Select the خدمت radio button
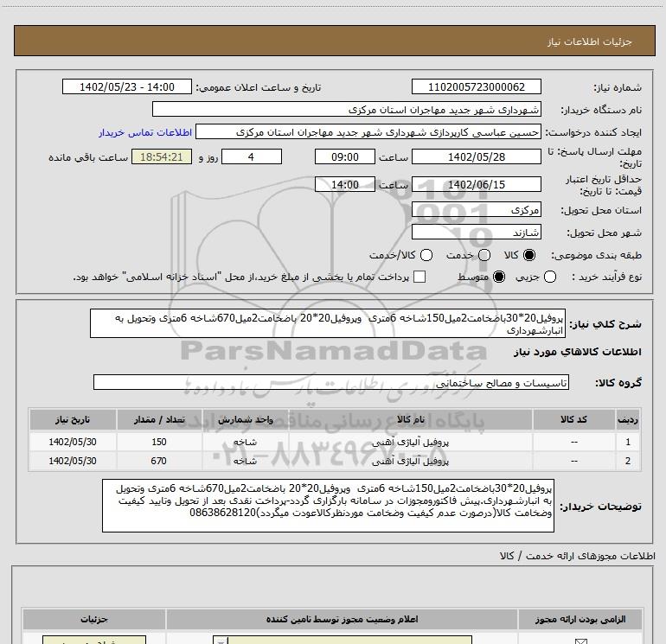The width and height of the screenshot is (666, 644). click(484, 255)
